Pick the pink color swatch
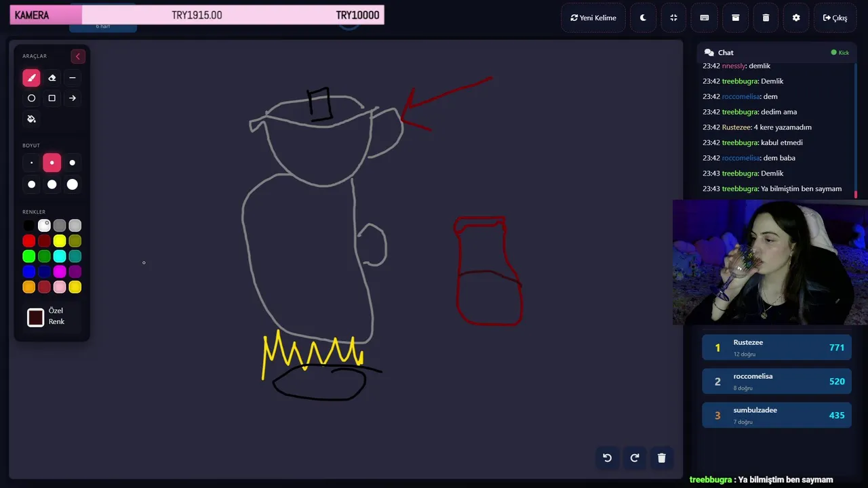This screenshot has width=868, height=488. 60,287
